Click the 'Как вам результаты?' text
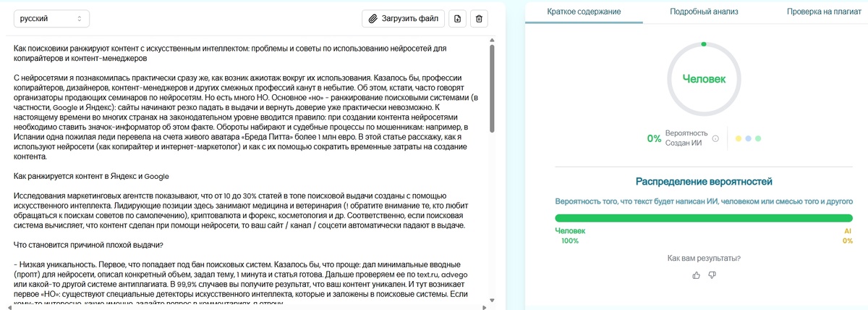The width and height of the screenshot is (868, 310). 704,258
